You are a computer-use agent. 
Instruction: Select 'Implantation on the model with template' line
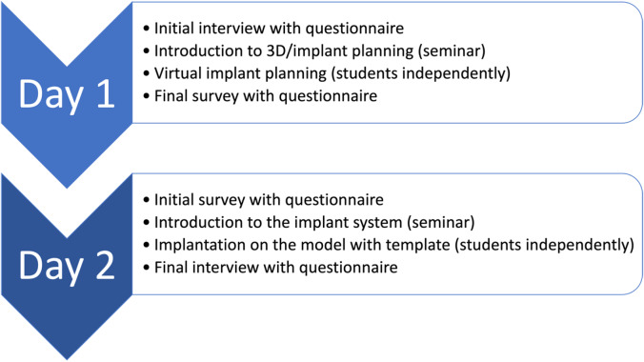[389, 246]
